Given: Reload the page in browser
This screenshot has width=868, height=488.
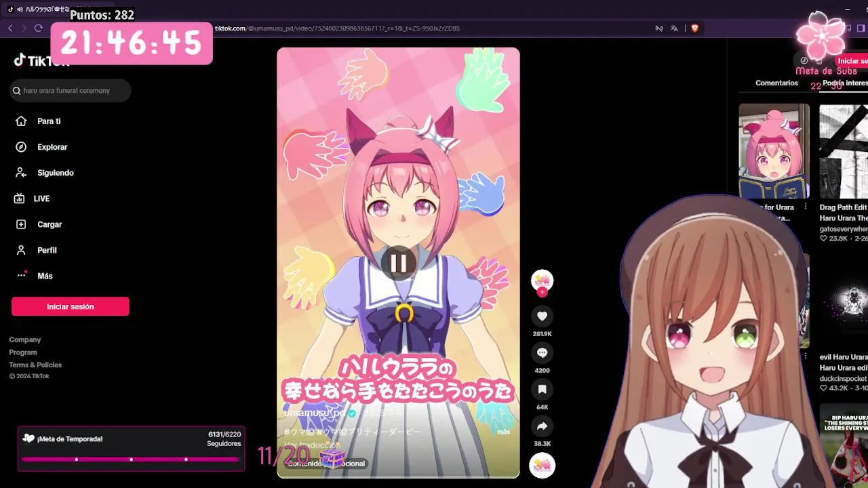Looking at the screenshot, I should (38, 28).
